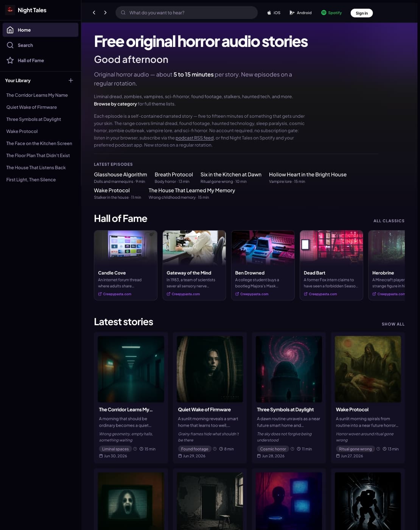Open 'First Light, Then Silence' entry
The image size is (420, 530).
click(x=31, y=180)
